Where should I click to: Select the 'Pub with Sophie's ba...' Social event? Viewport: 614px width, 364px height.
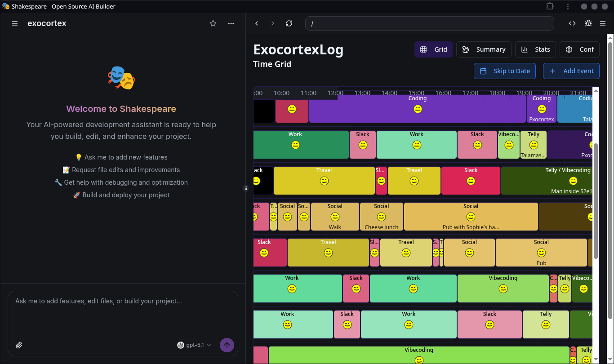(x=471, y=217)
